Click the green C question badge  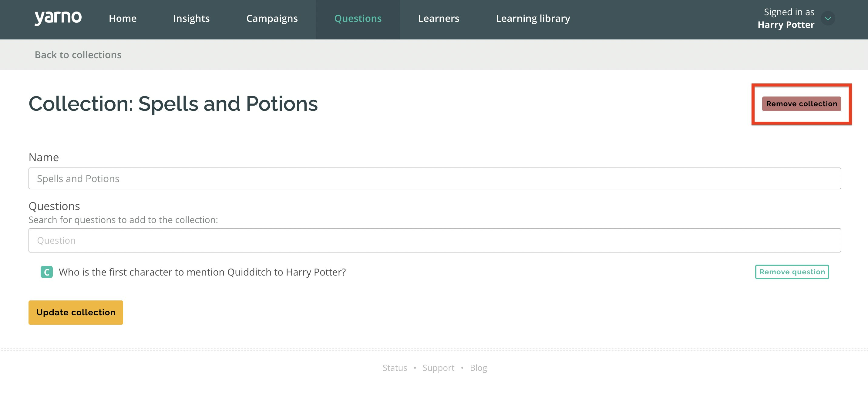pos(46,272)
